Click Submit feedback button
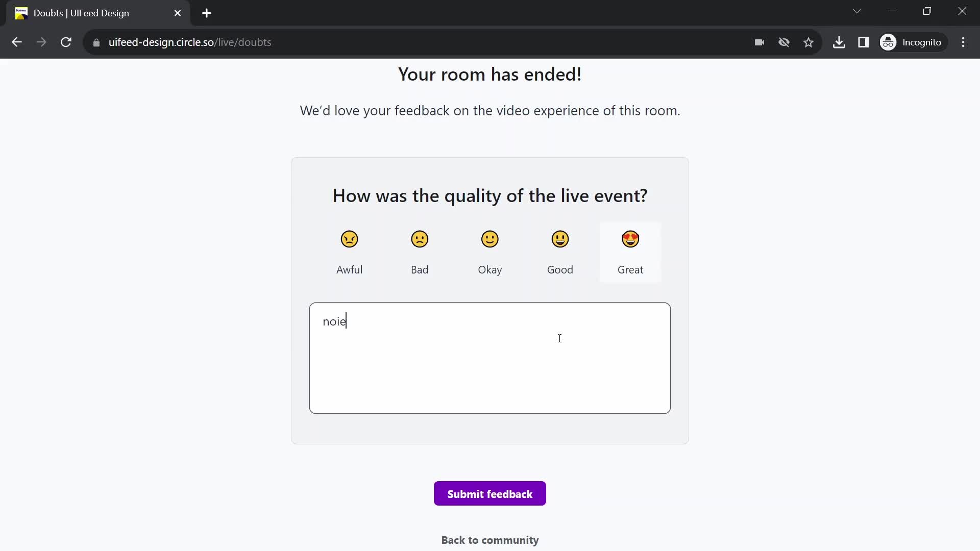Screen dimensions: 980x551 click(x=490, y=493)
